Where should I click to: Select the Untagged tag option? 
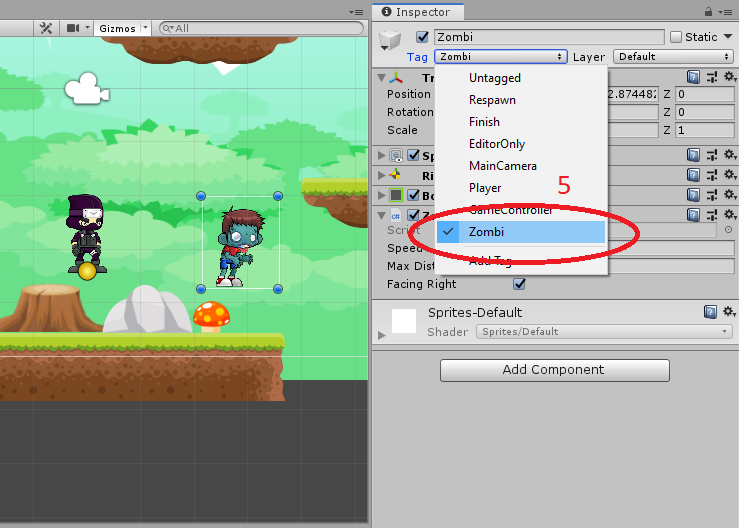[494, 78]
